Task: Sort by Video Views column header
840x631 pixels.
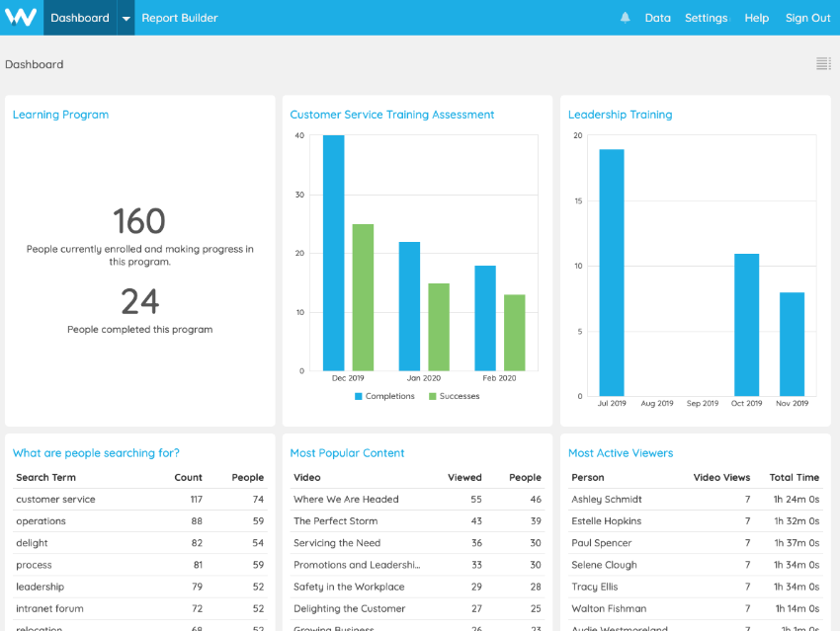Action: point(721,477)
